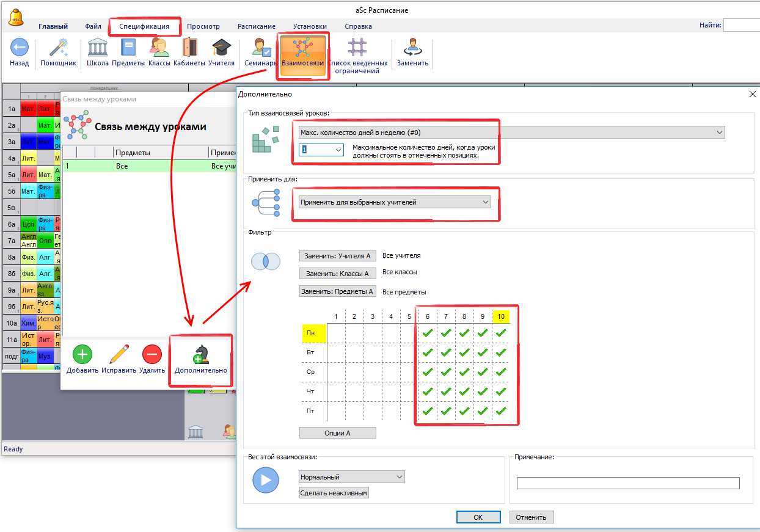Open the Учителя graduation cap icon

click(221, 48)
